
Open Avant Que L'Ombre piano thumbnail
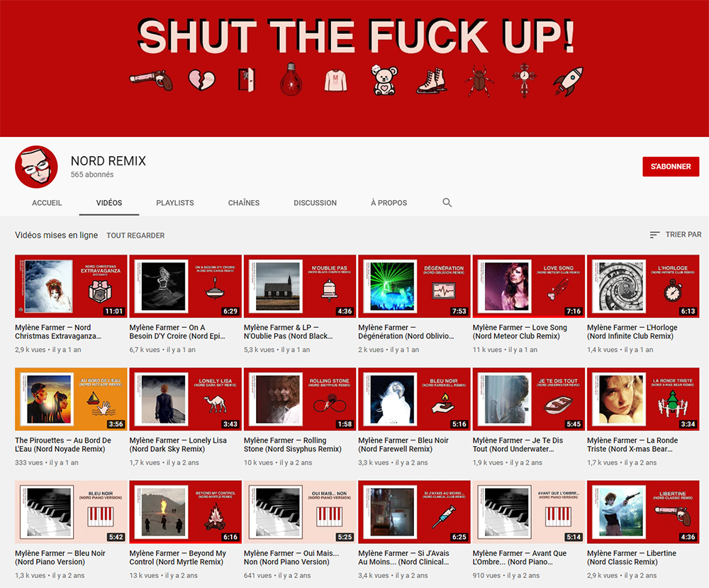click(x=529, y=511)
